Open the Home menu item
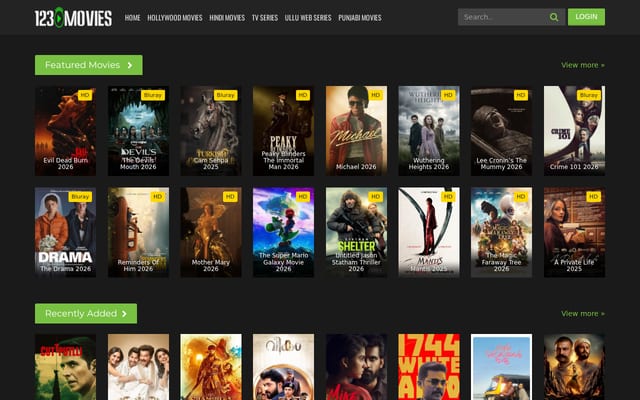 coord(132,18)
